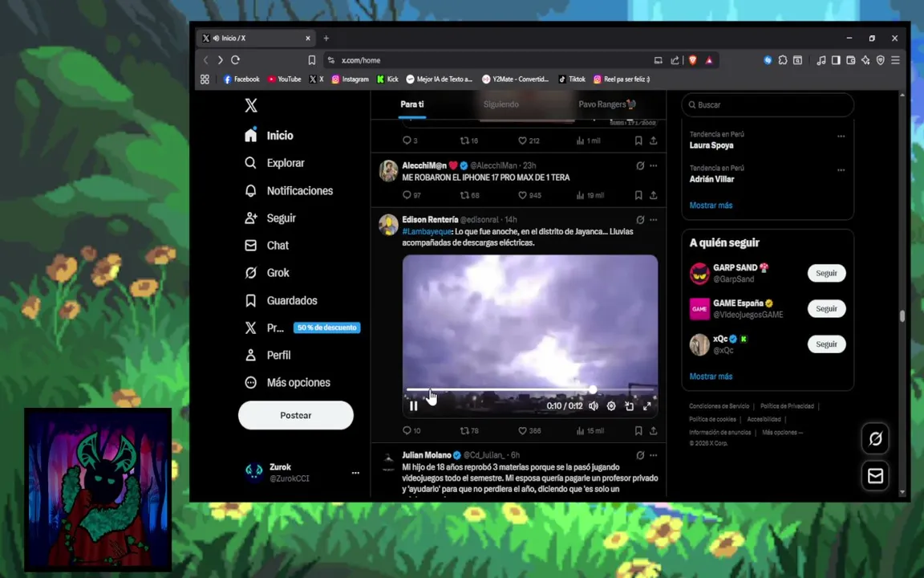Open Perfil page
The image size is (924, 578).
click(268, 355)
